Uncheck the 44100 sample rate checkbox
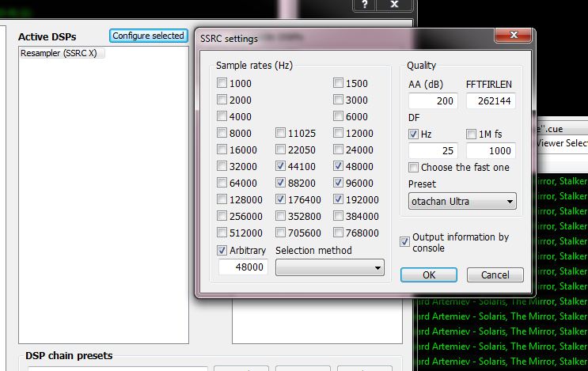Viewport: 588px width, 371px height. 282,167
